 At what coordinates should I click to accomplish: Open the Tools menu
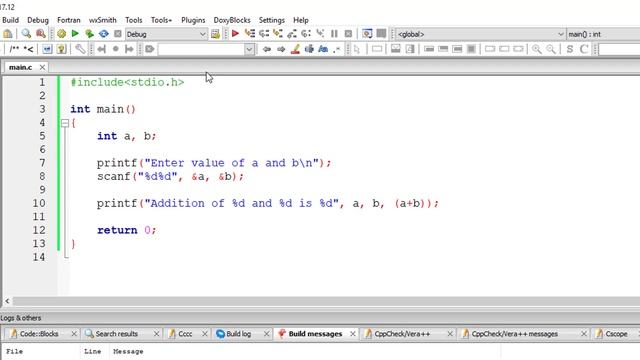[133, 20]
